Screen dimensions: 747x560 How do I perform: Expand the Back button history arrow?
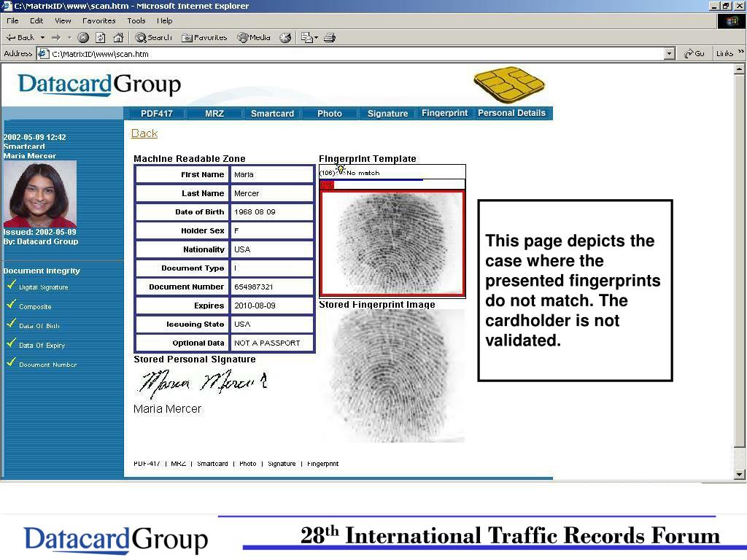[42, 38]
